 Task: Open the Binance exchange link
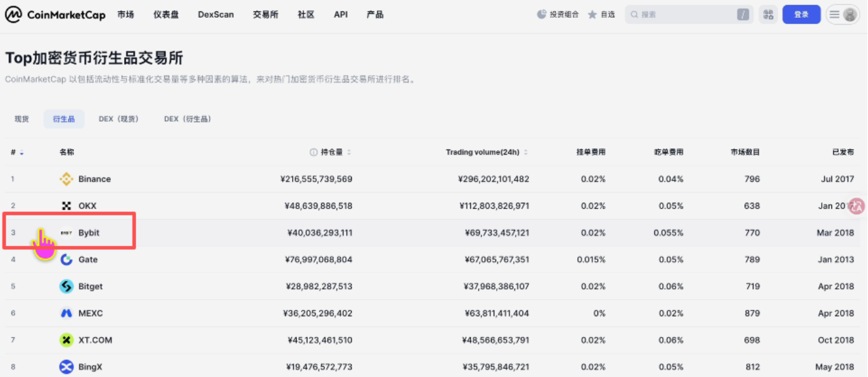point(94,179)
